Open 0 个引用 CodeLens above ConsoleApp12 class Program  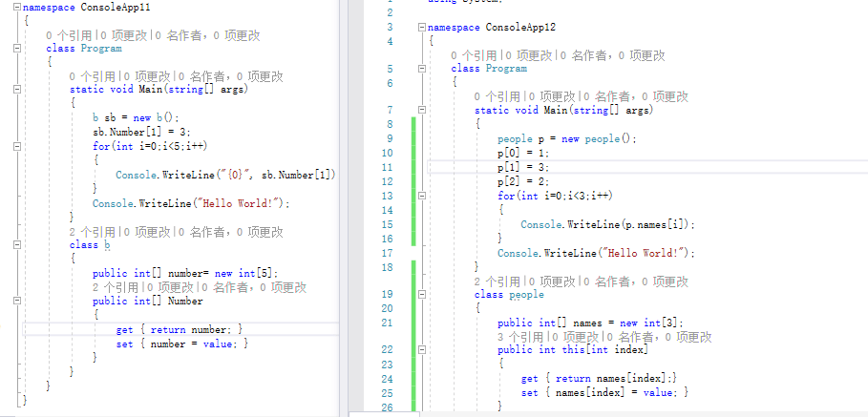(x=474, y=55)
